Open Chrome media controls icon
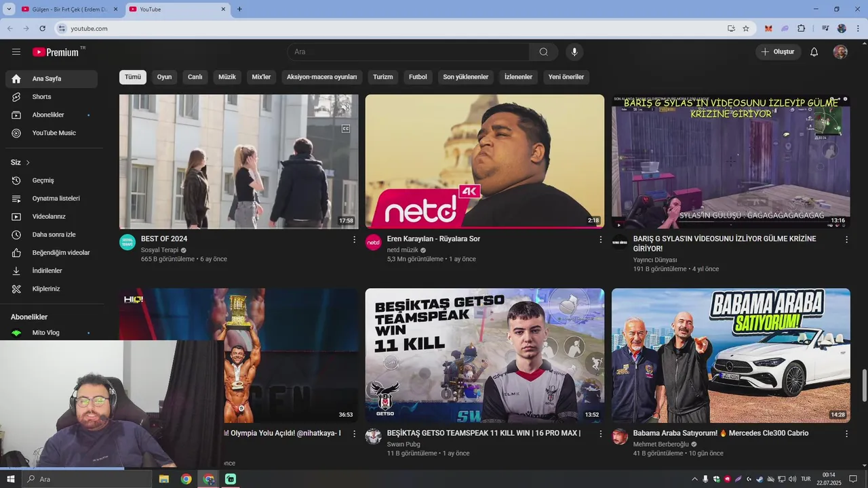This screenshot has height=488, width=868. click(x=825, y=28)
